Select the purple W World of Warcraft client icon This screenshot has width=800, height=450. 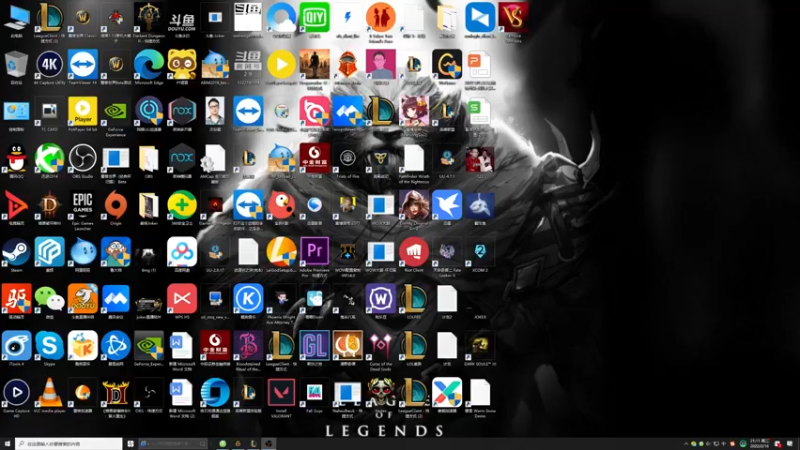pos(381,301)
